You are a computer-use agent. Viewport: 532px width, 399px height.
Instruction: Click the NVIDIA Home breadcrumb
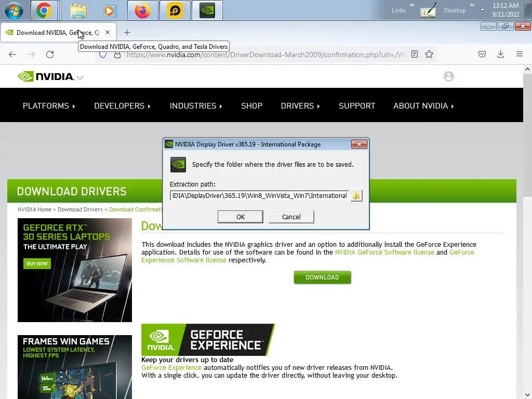point(34,209)
